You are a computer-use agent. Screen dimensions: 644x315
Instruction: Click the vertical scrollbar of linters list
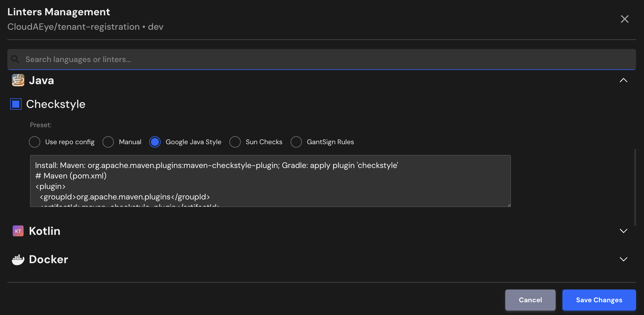click(635, 187)
